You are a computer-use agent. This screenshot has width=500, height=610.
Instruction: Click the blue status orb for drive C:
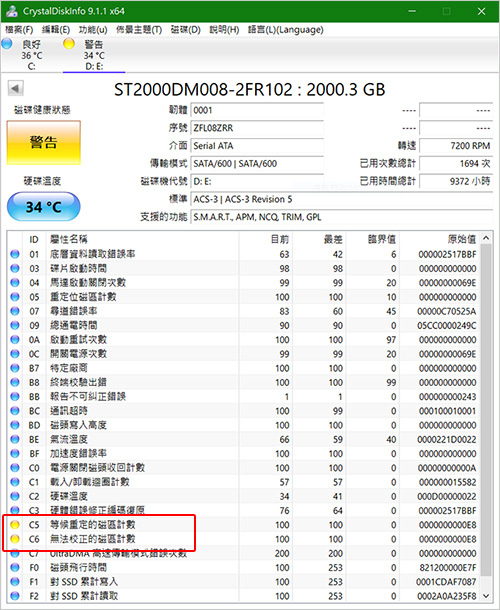point(7,44)
